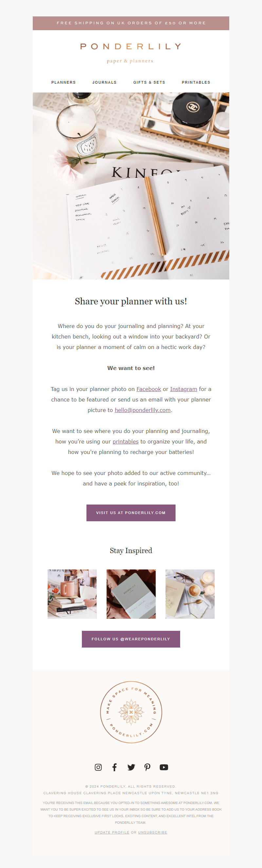
Task: Click the circular Make Space For Meaning logo
Action: (131, 712)
